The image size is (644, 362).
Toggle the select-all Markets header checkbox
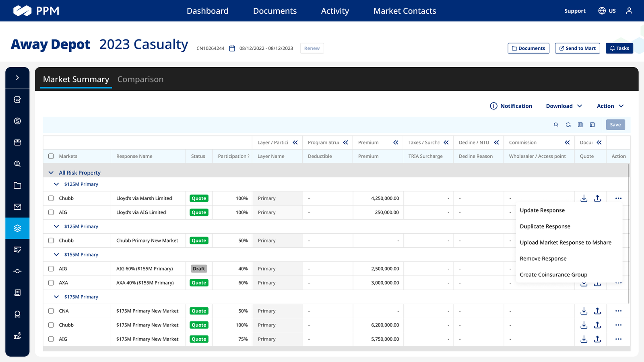(51, 156)
